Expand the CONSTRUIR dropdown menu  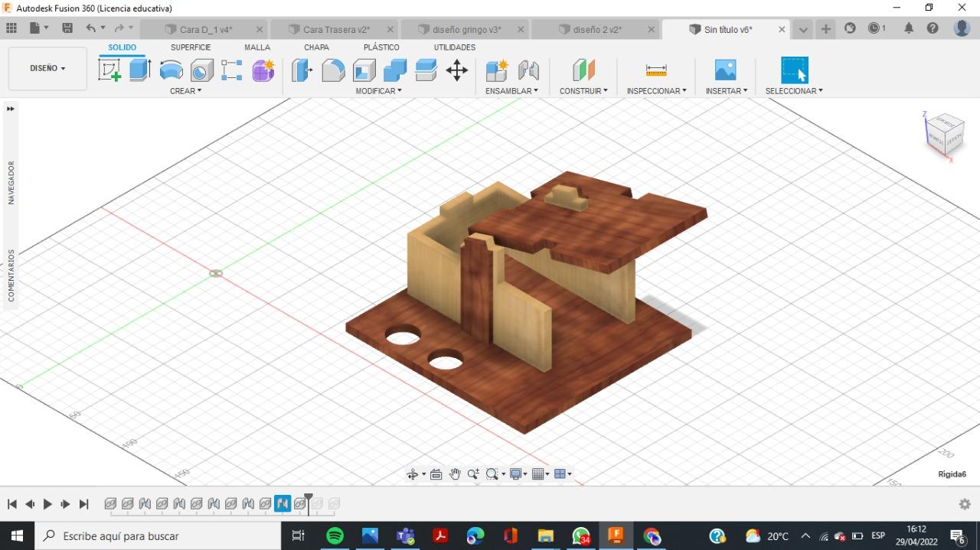tap(583, 91)
